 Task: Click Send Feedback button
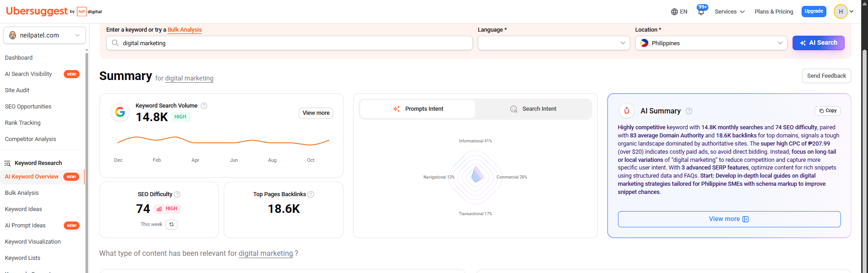point(826,76)
